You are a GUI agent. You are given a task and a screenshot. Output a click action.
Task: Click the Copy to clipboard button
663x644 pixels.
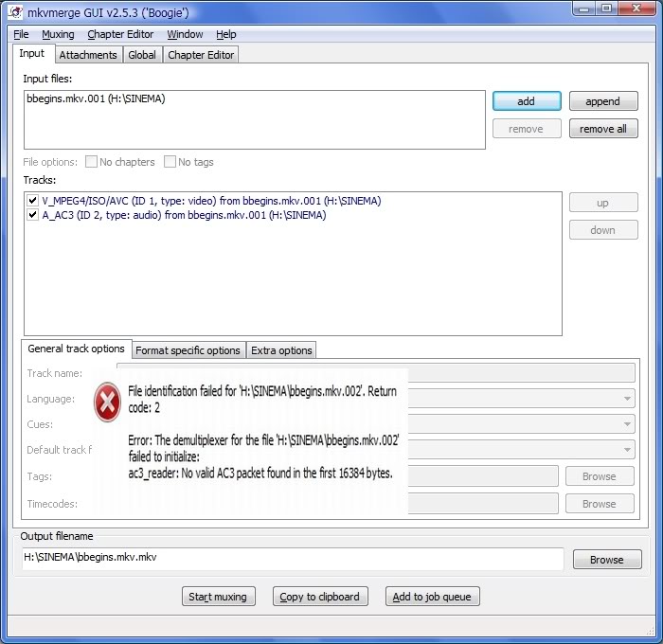pos(320,597)
